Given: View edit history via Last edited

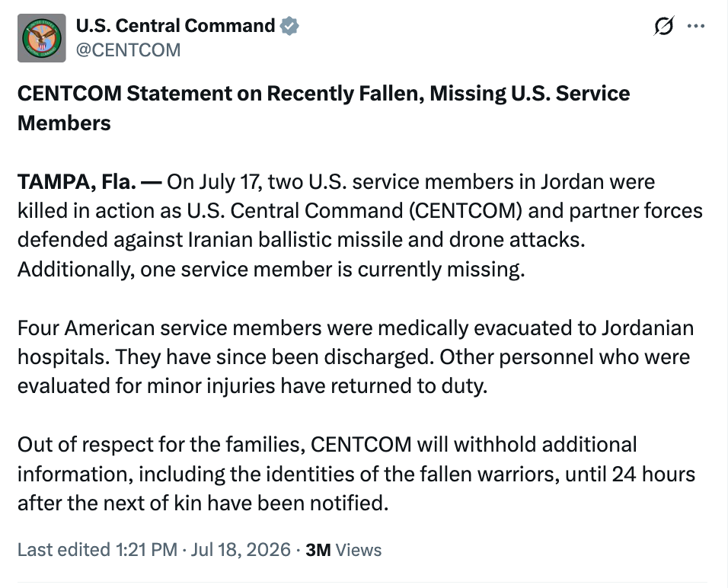Looking at the screenshot, I should 64,549.
